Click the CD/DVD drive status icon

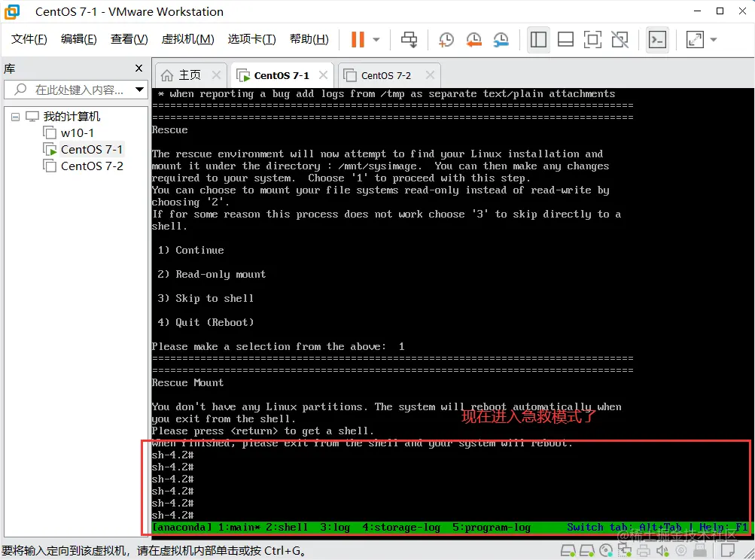coord(606,550)
